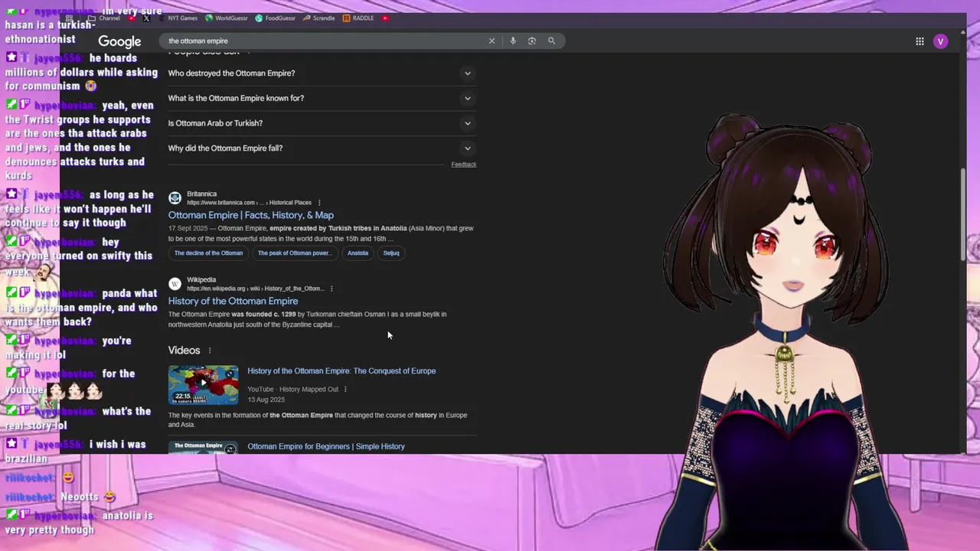Open the Google apps grid

coord(920,41)
